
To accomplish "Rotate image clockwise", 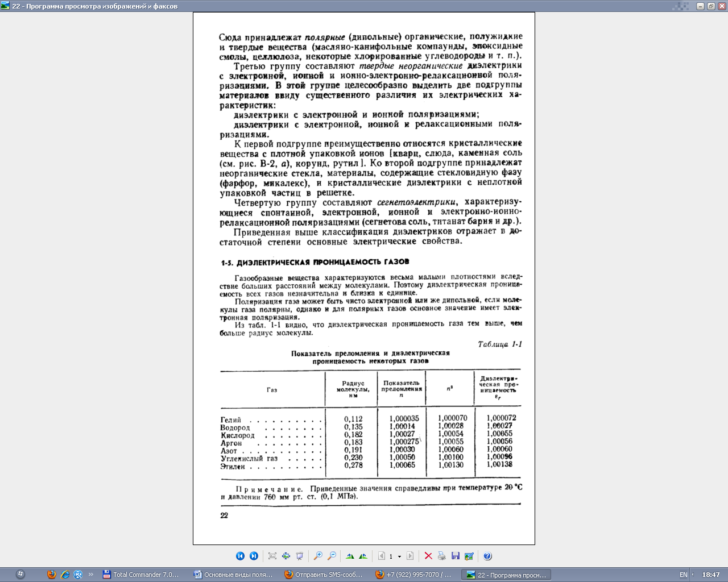I will tap(350, 556).
